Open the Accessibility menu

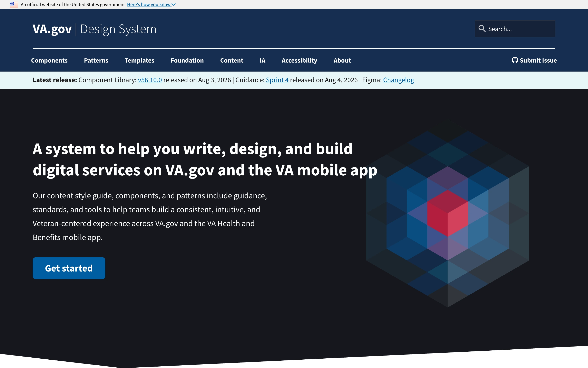[299, 60]
